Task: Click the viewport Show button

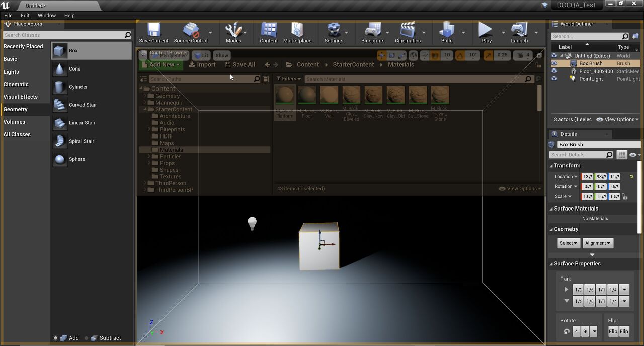Action: 222,55
